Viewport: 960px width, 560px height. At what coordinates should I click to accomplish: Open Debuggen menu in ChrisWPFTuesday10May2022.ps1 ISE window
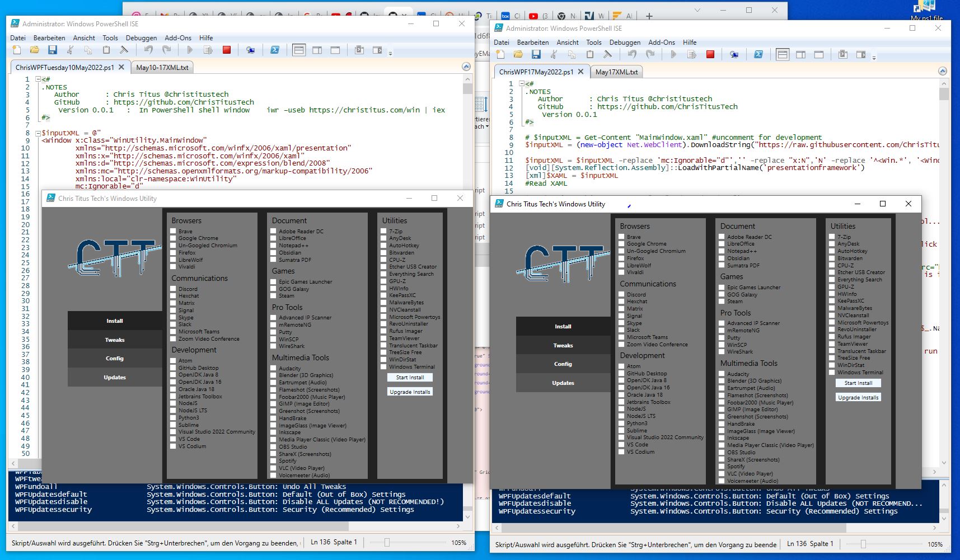[x=141, y=38]
